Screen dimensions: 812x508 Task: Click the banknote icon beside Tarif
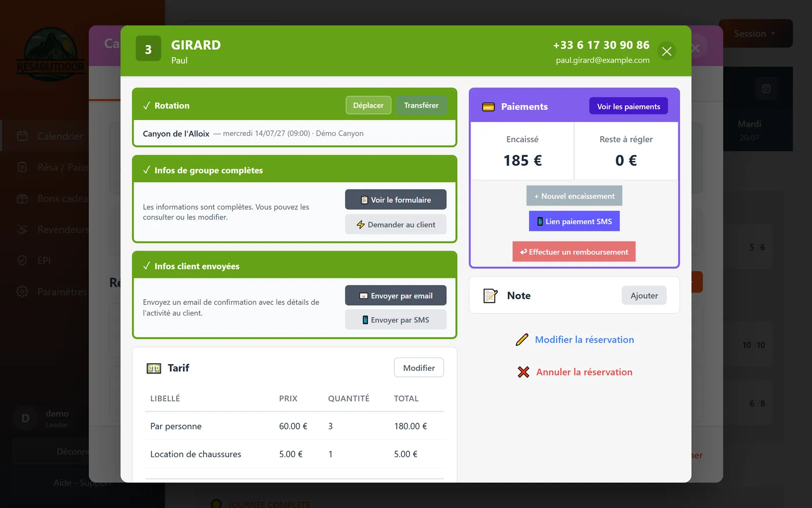pyautogui.click(x=154, y=368)
